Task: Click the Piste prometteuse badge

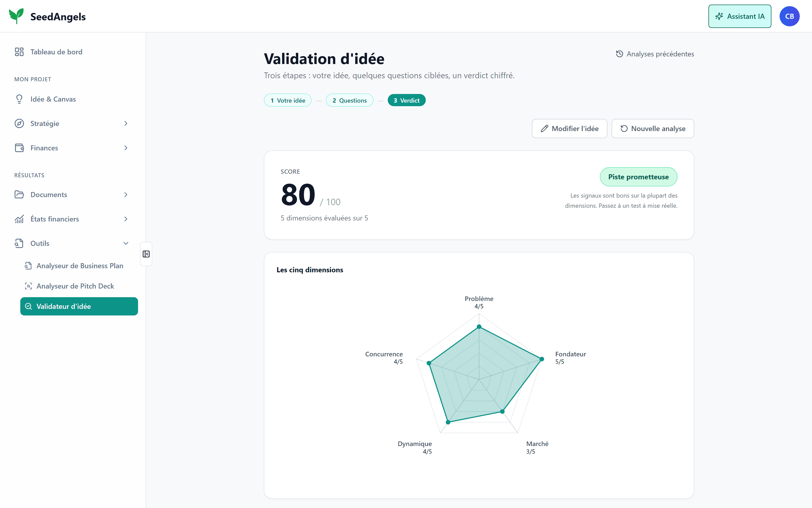Action: (x=638, y=177)
